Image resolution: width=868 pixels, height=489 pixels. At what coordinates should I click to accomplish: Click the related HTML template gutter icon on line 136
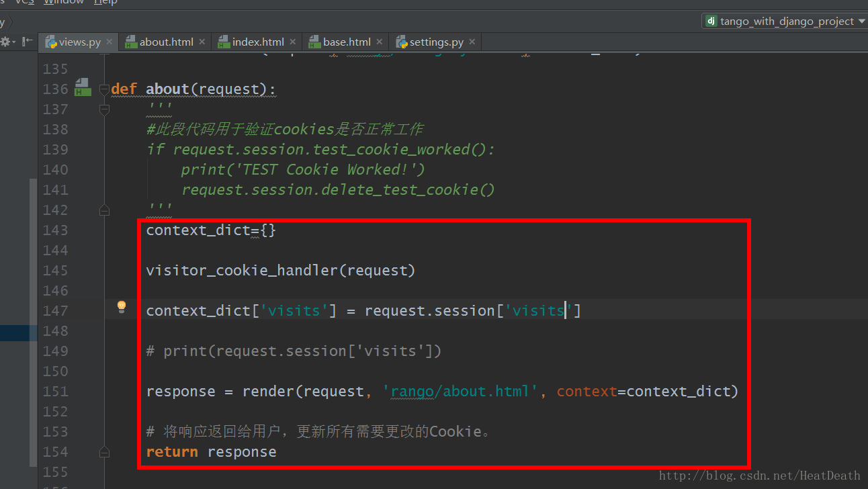tap(82, 87)
